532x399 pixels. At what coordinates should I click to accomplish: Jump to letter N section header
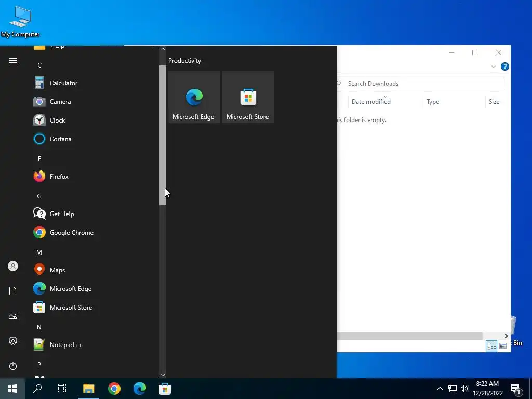tap(39, 327)
